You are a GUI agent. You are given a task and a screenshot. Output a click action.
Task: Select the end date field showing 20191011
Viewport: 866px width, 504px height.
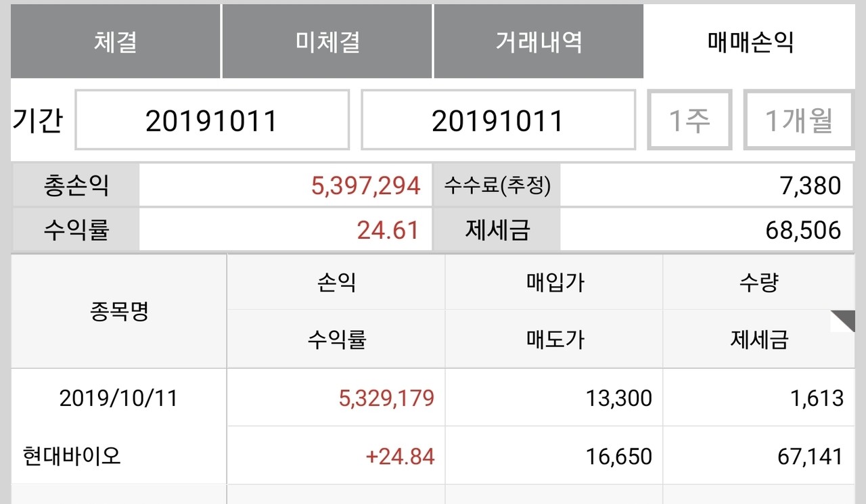click(x=499, y=120)
